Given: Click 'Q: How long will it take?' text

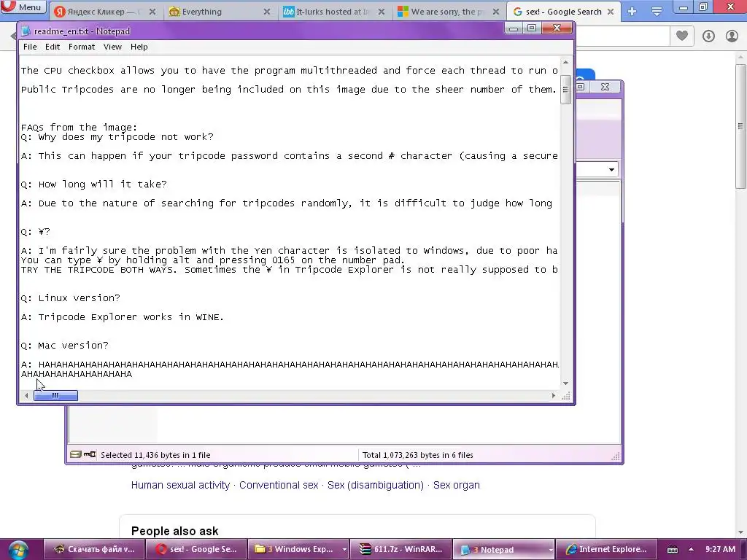Looking at the screenshot, I should (94, 184).
